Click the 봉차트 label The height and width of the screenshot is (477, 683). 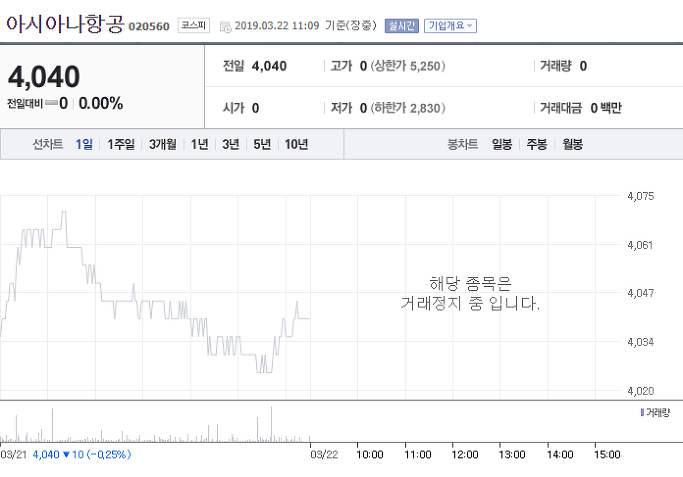coord(463,144)
